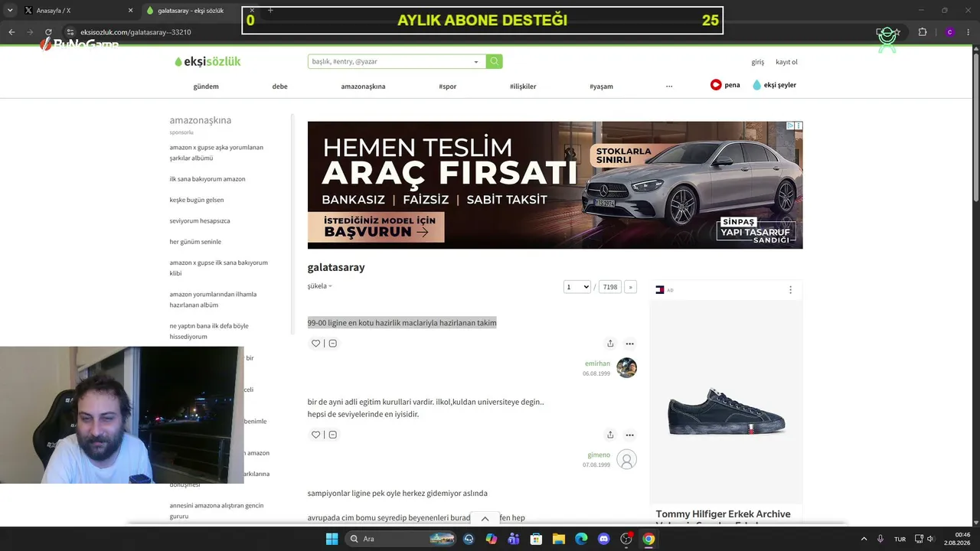980x551 pixels.
Task: Launch Microsoft Edge from the taskbar
Action: tap(580, 539)
